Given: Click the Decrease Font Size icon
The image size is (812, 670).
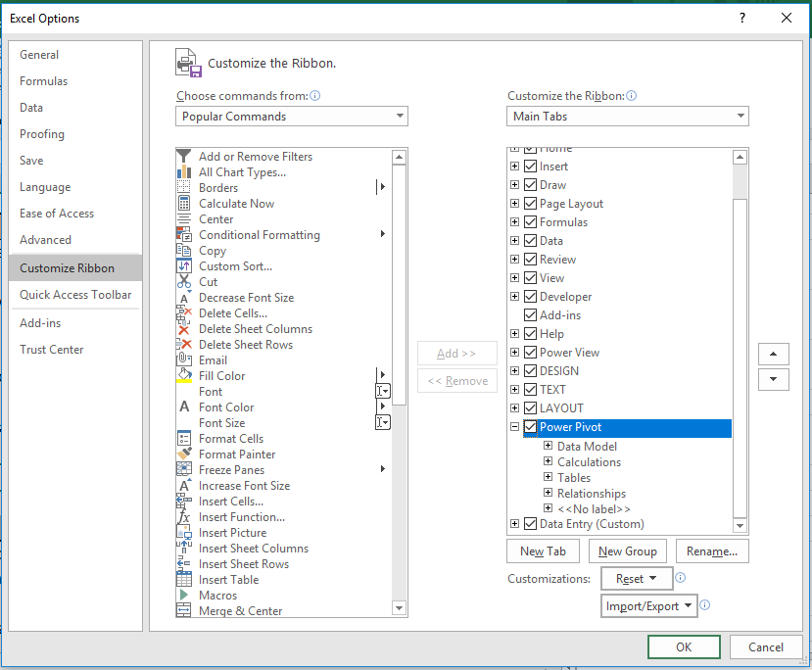Looking at the screenshot, I should pos(184,297).
